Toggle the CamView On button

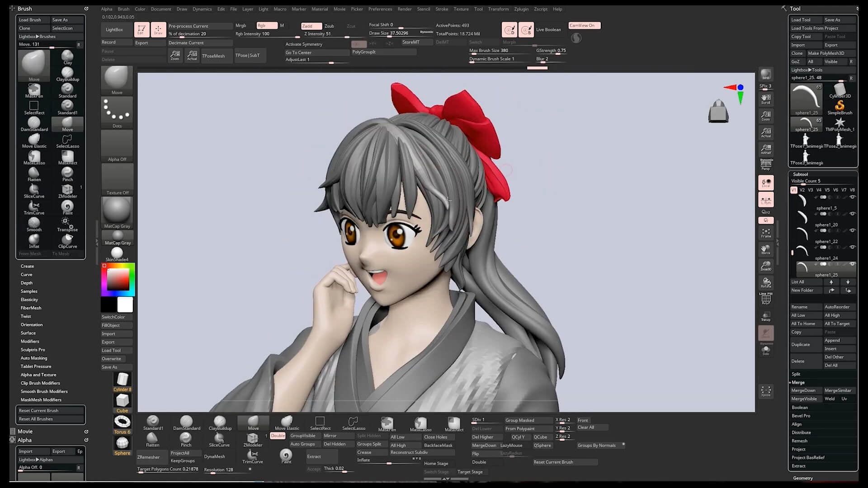(584, 25)
